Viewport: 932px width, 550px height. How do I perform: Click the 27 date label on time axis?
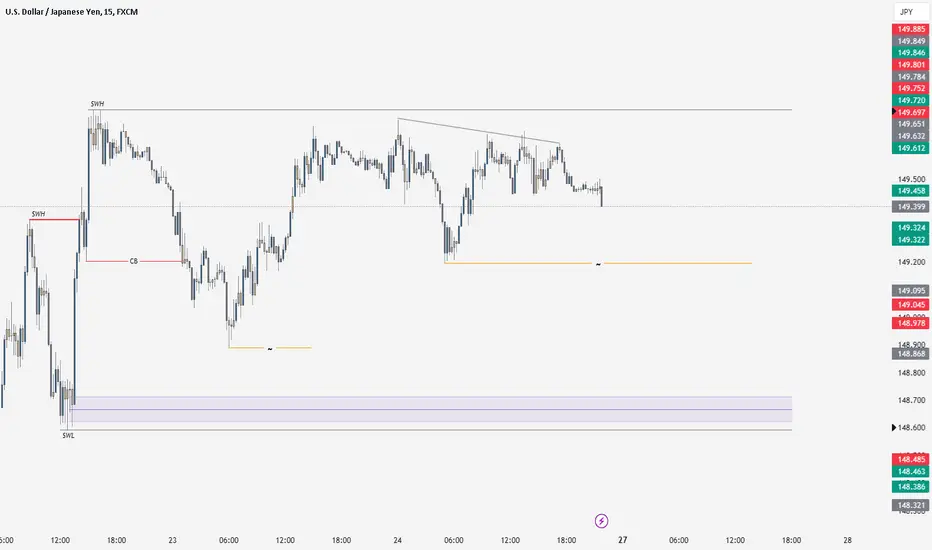click(622, 540)
